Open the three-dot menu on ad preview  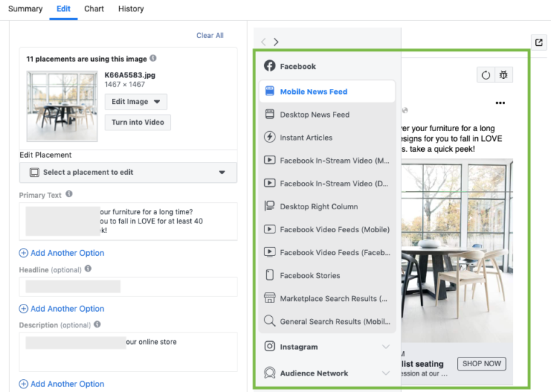(500, 102)
